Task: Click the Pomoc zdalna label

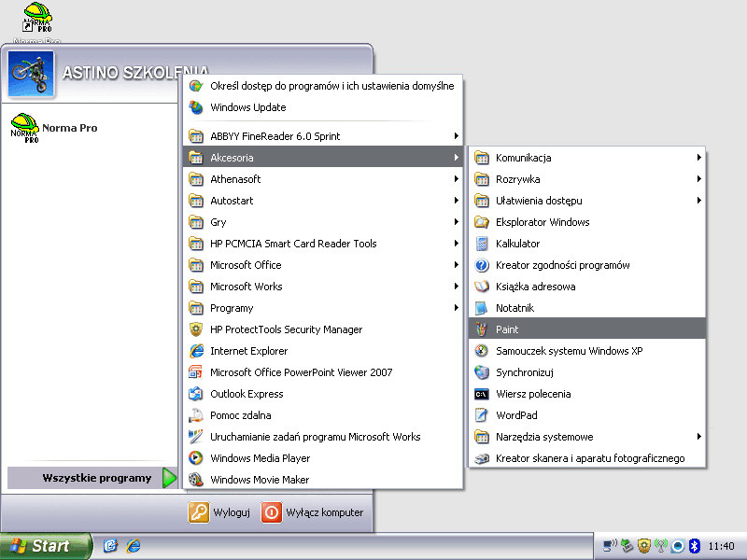Action: 241,415
